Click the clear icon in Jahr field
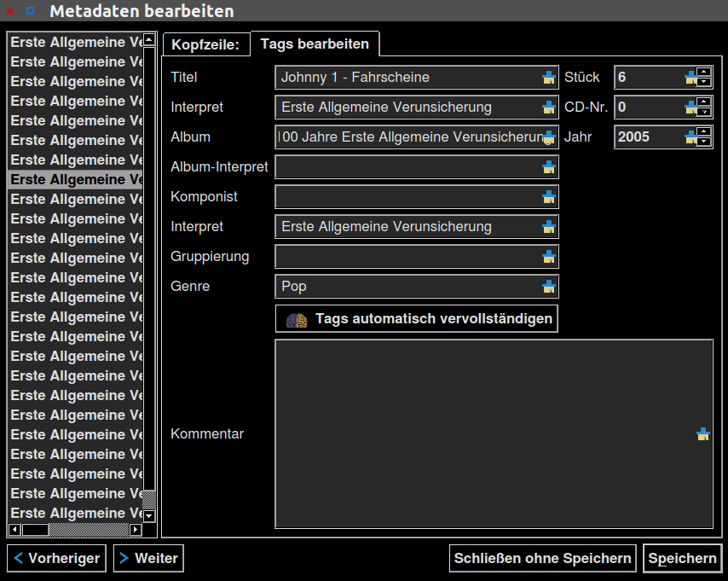This screenshot has width=728, height=581. coord(690,137)
